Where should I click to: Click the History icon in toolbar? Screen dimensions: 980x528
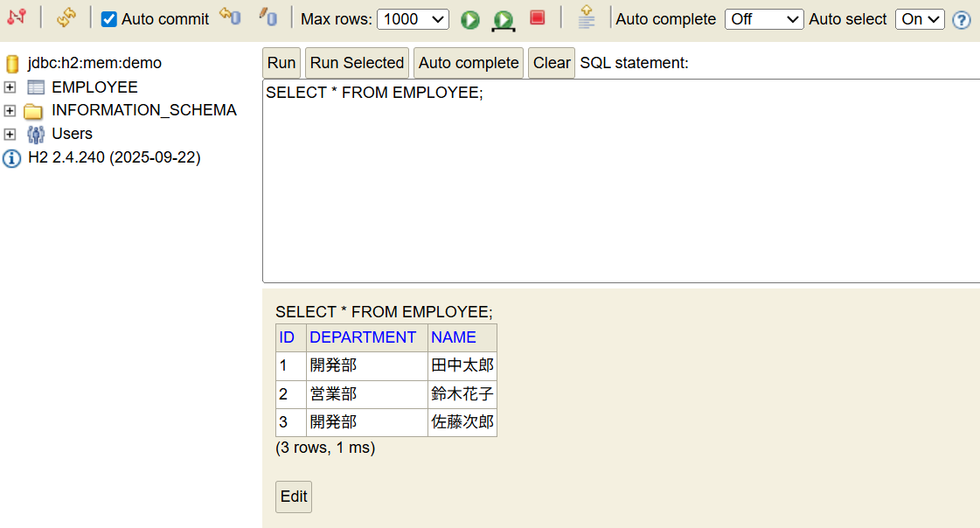(587, 17)
